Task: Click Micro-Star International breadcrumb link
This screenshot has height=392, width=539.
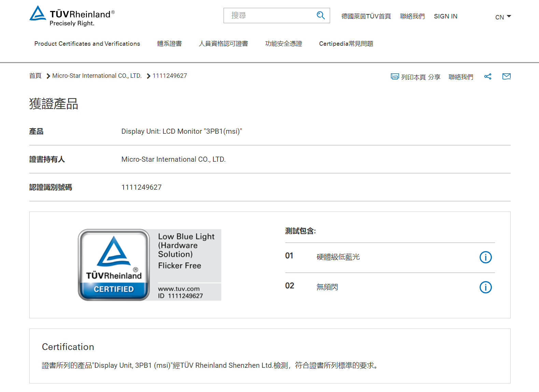Action: pos(97,76)
